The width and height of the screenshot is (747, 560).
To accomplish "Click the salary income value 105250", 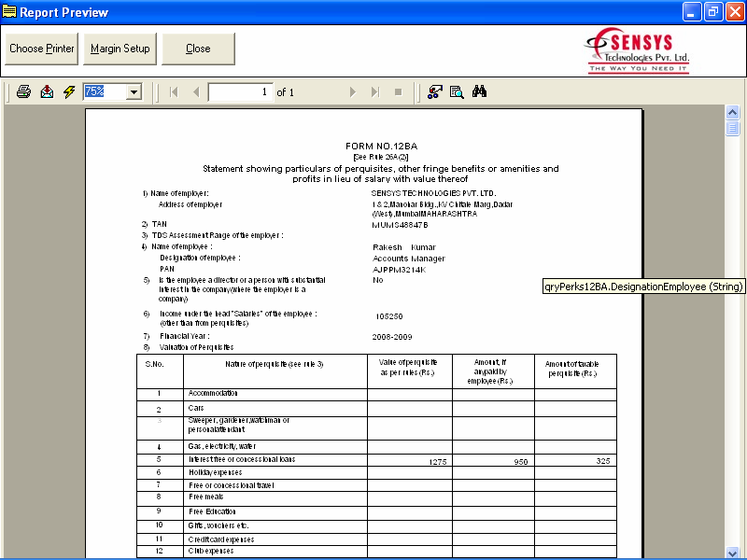I will pos(389,316).
